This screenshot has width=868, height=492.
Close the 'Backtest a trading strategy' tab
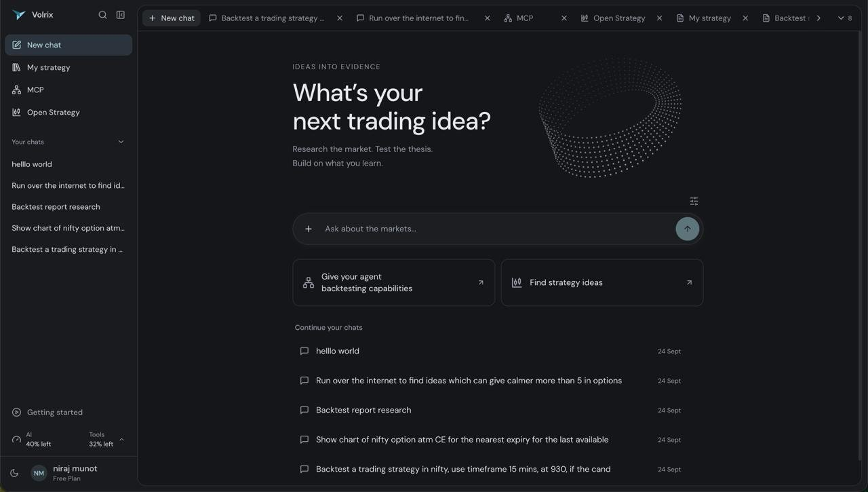340,18
